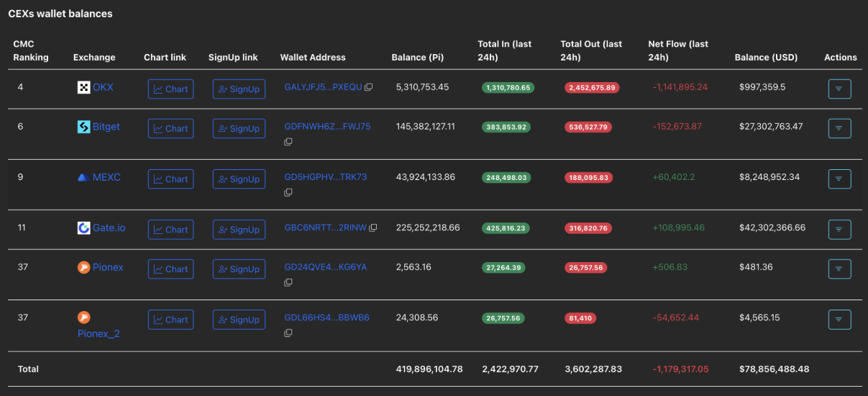Open the Pionex_2 exchange link

(x=99, y=333)
